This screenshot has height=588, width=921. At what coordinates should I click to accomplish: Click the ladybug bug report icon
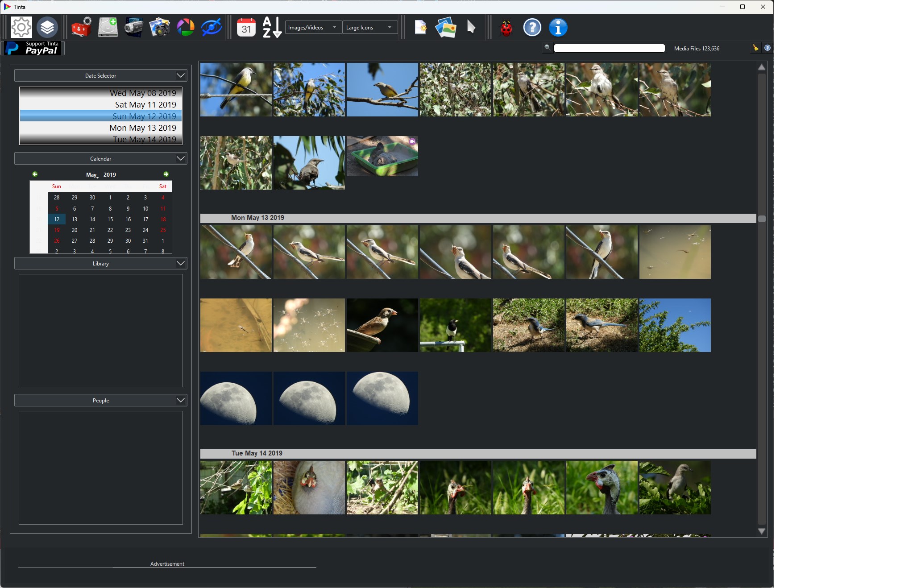[506, 28]
